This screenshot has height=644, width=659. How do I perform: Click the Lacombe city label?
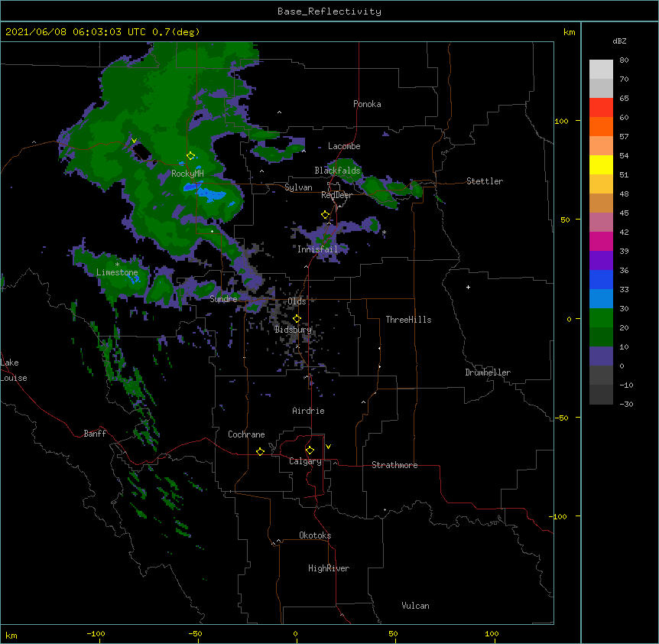(x=344, y=146)
